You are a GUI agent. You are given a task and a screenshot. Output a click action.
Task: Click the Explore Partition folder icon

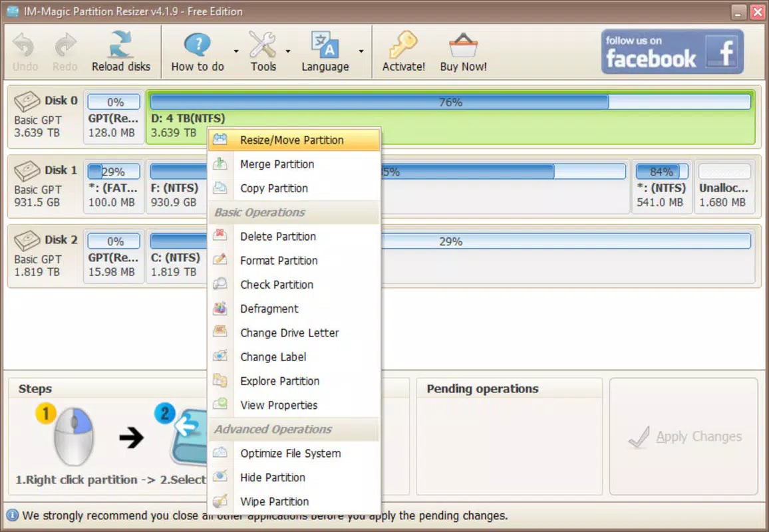(x=220, y=380)
